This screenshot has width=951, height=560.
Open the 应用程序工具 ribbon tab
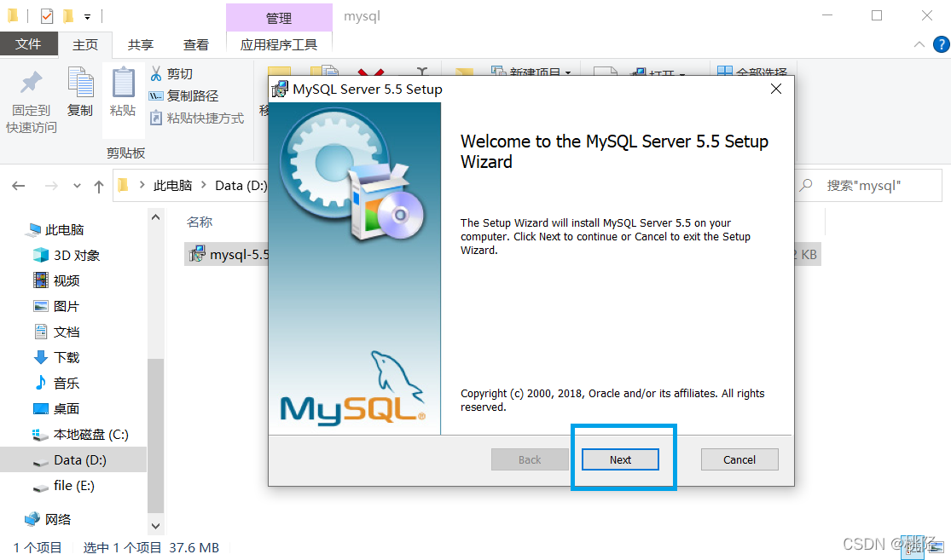[x=279, y=45]
